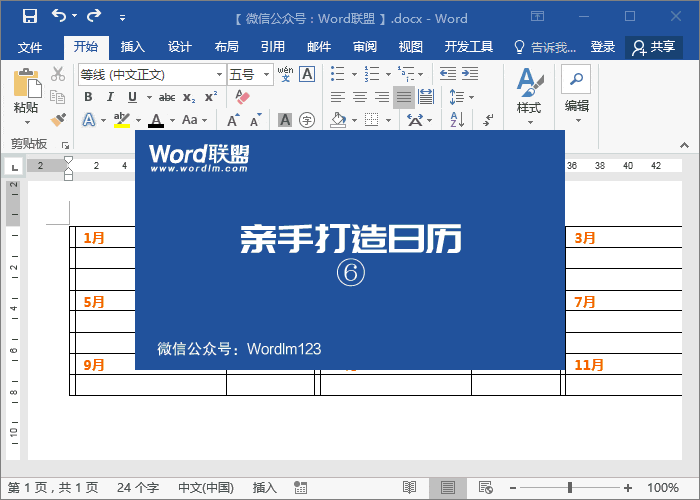Open the 样式 styles gallery
This screenshot has height=500, width=700.
point(529,96)
